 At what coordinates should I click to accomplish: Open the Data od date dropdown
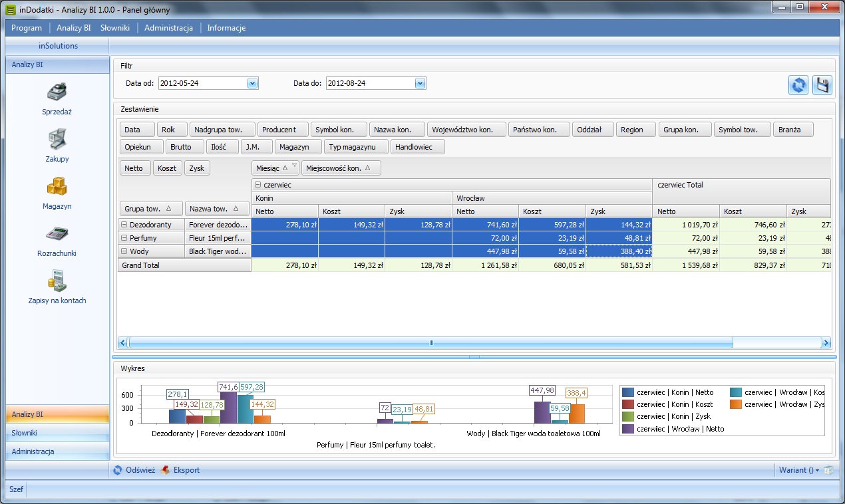252,84
